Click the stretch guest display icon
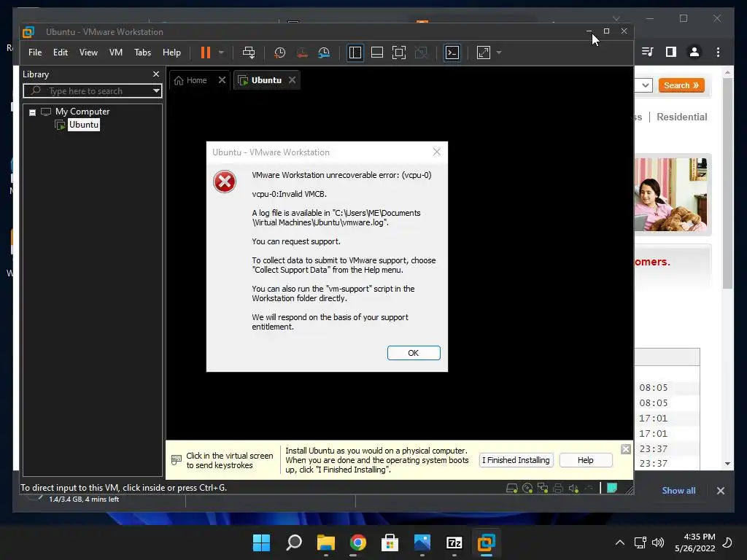The height and width of the screenshot is (560, 747). pyautogui.click(x=483, y=52)
